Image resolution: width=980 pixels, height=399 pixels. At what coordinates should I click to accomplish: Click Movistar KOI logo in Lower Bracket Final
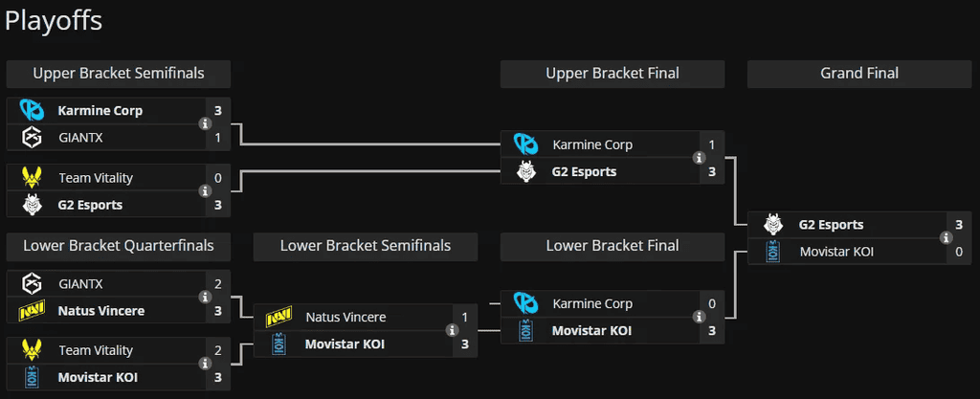click(525, 331)
